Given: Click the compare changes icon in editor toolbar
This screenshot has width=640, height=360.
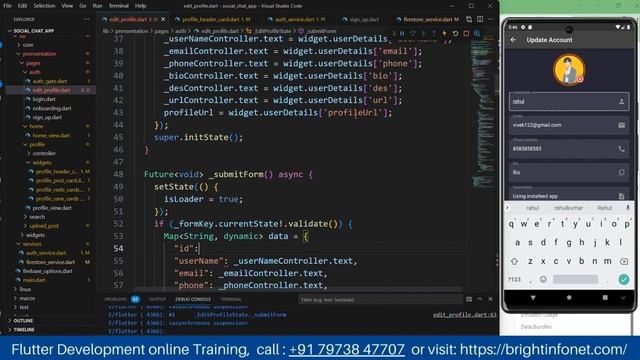Looking at the screenshot, I should [469, 19].
